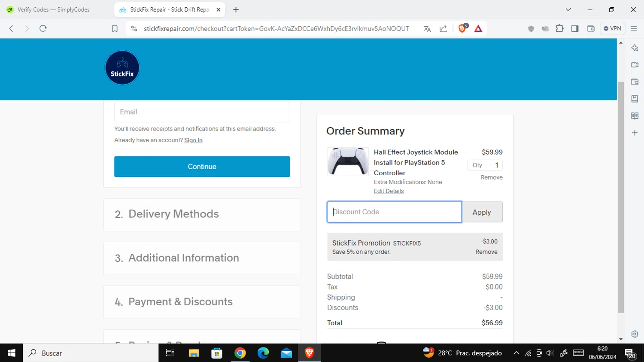Viewport: 644px width, 362px height.
Task: Open Leo AI sidebar icon
Action: 635,48
